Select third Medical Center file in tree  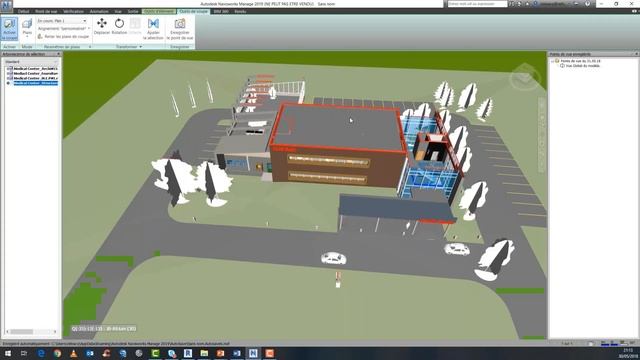36,78
